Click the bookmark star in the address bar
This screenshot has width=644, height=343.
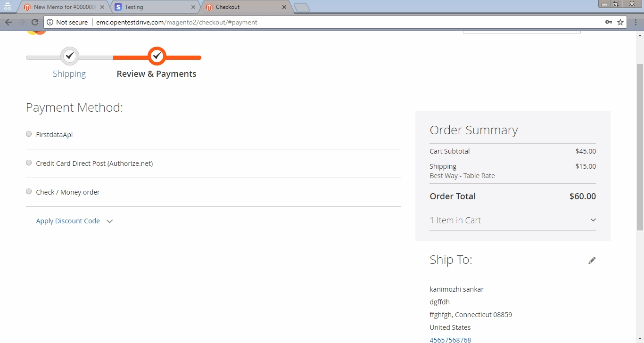(620, 22)
